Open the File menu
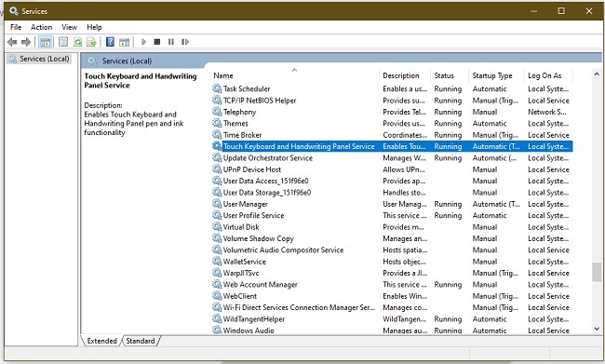 point(16,27)
